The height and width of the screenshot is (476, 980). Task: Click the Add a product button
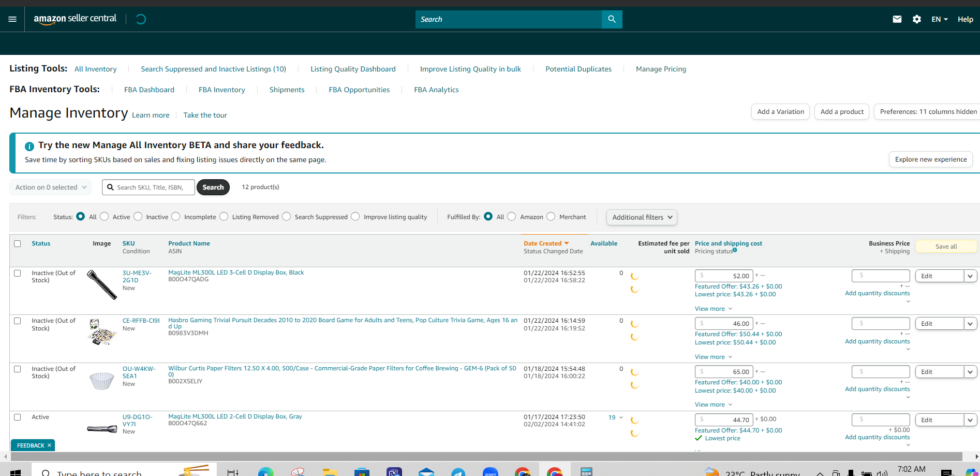842,111
